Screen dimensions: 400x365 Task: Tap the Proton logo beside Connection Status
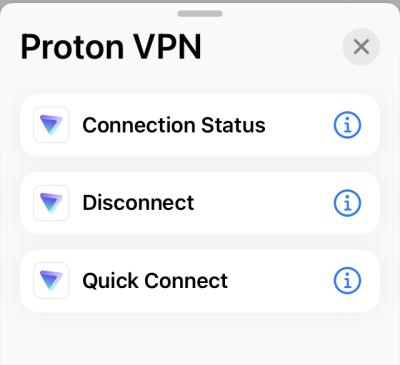[51, 125]
